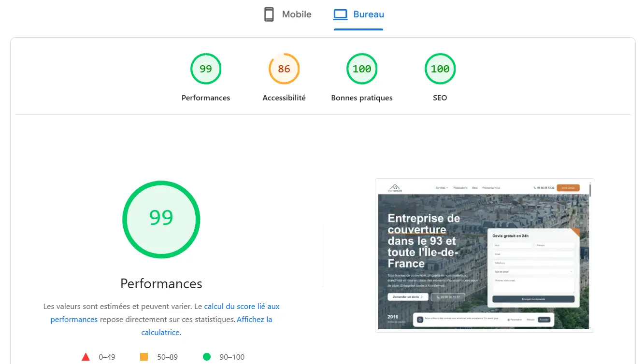644x364 pixels.
Task: Click the Accepter cookie button in the screenshot
Action: tap(544, 320)
